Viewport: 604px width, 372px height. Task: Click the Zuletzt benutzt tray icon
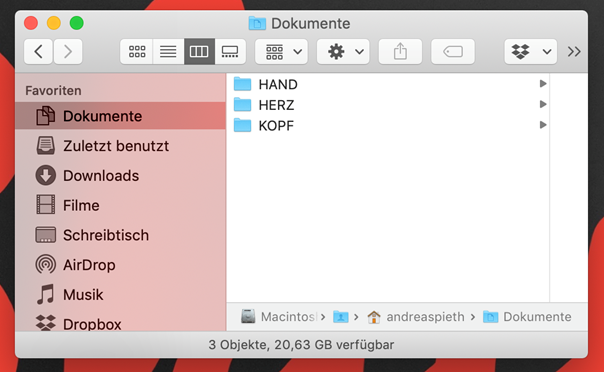(x=45, y=145)
